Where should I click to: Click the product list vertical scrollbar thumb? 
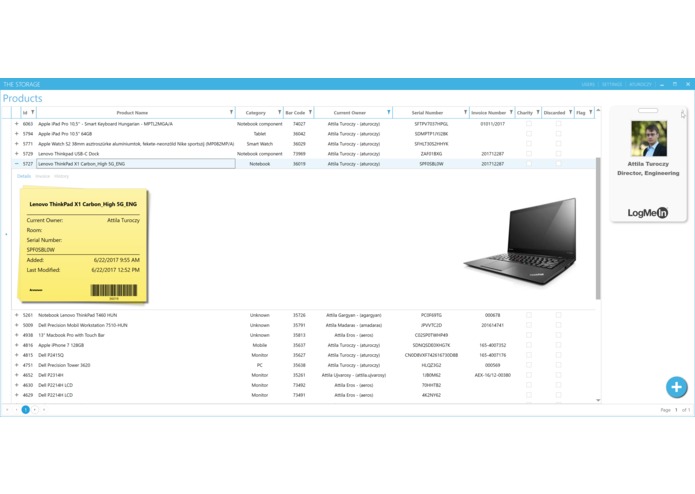[x=598, y=228]
